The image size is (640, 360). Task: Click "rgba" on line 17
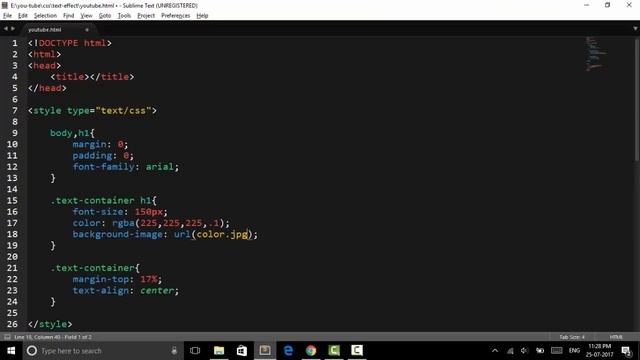pos(123,223)
